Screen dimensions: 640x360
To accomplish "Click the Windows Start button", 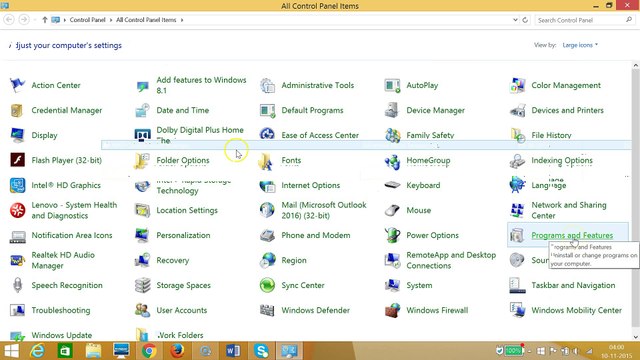I will [x=11, y=351].
